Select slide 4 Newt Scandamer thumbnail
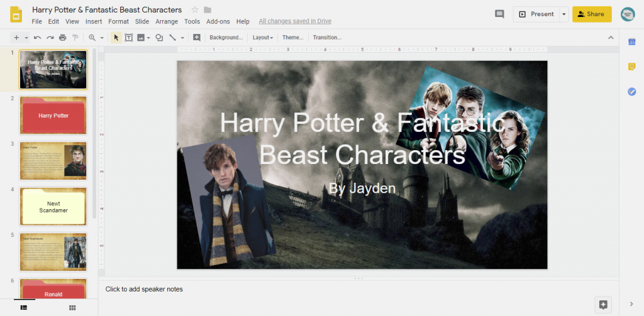Viewport: 644px width, 316px height. point(53,207)
